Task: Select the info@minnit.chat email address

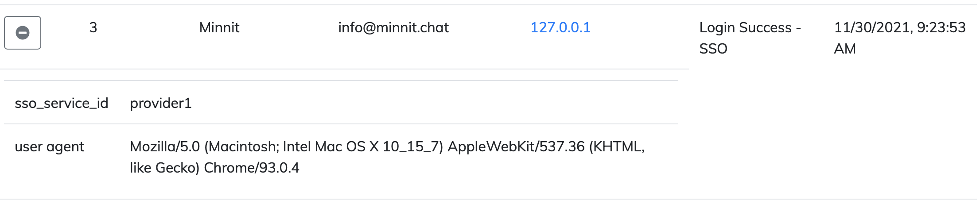Action: point(393,27)
